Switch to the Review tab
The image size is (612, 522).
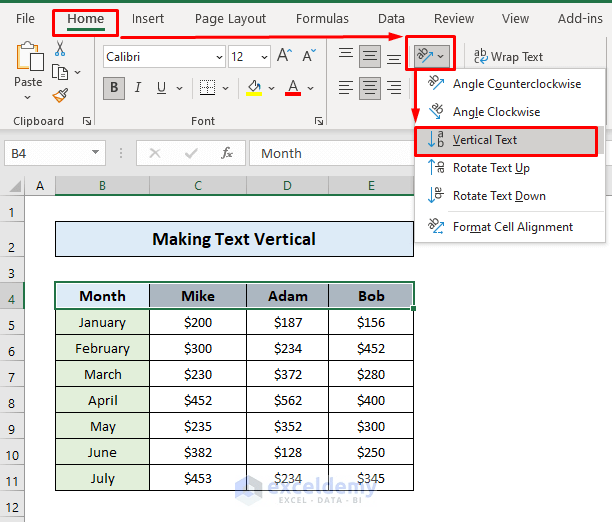[x=454, y=18]
